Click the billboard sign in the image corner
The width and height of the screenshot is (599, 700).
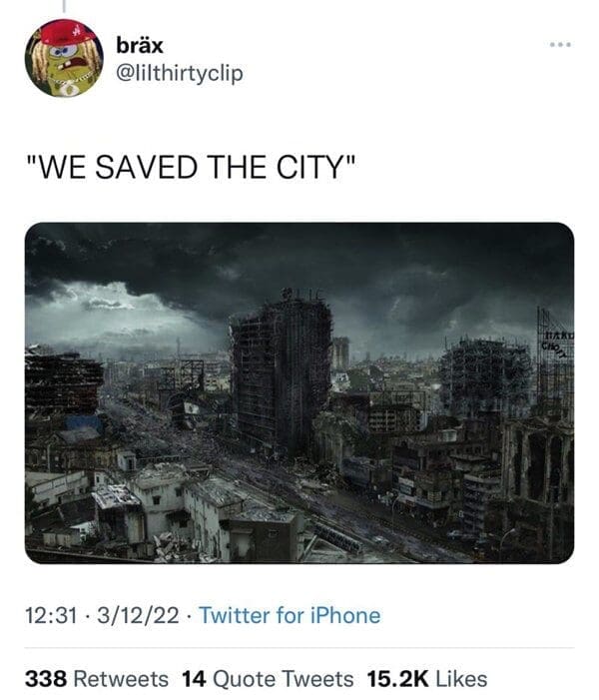[x=557, y=342]
